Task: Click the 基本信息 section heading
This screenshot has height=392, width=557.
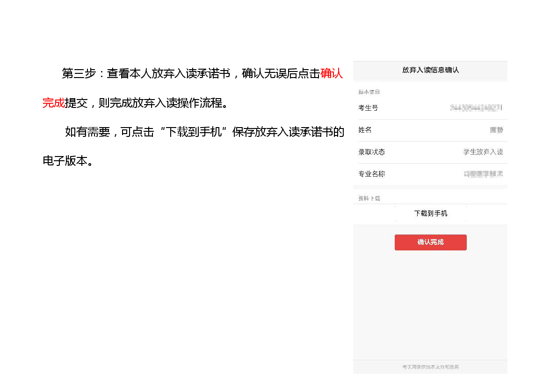Action: click(x=369, y=92)
